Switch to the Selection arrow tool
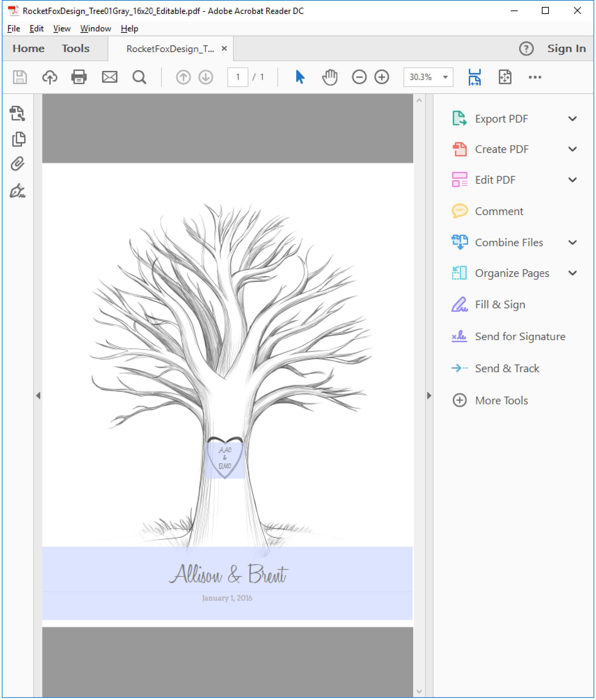This screenshot has width=596, height=700. [299, 77]
